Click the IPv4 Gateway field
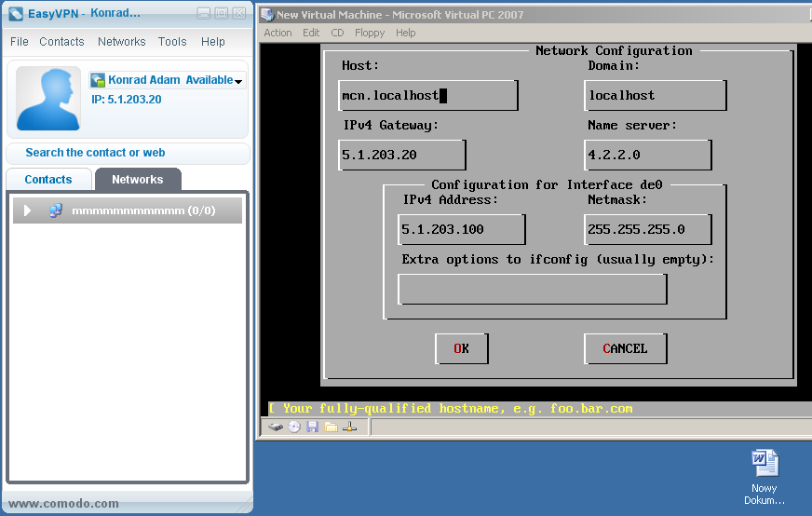The width and height of the screenshot is (812, 516). 402,155
